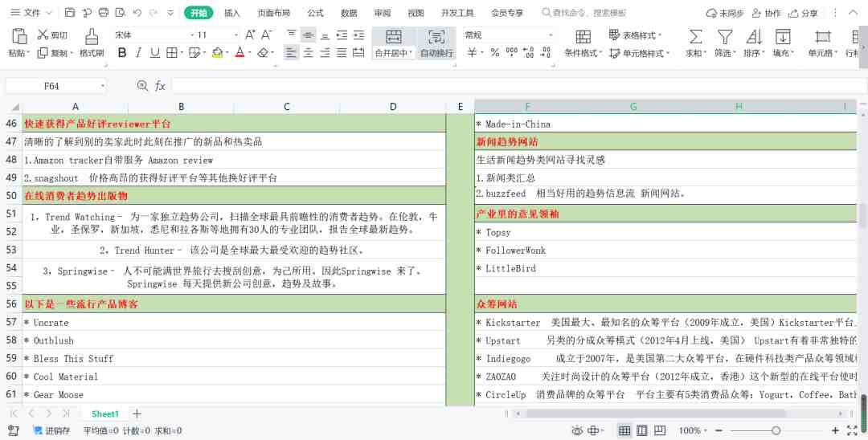Click the formula bar input field

click(518, 86)
